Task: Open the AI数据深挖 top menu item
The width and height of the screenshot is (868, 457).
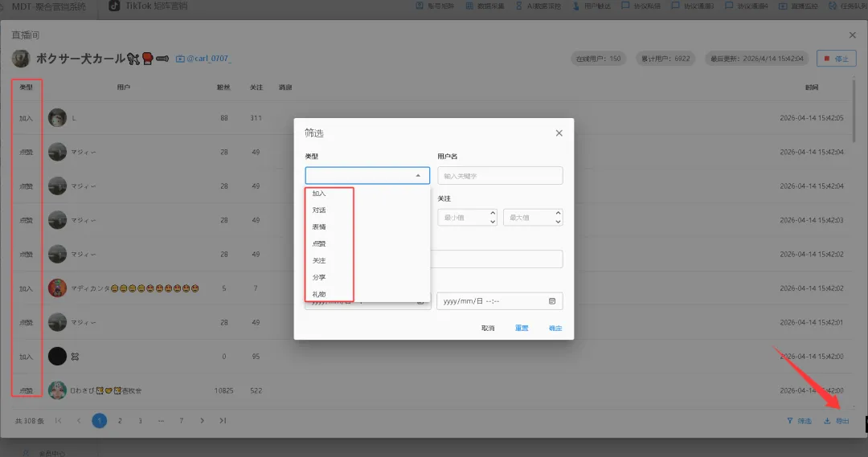Action: (538, 6)
